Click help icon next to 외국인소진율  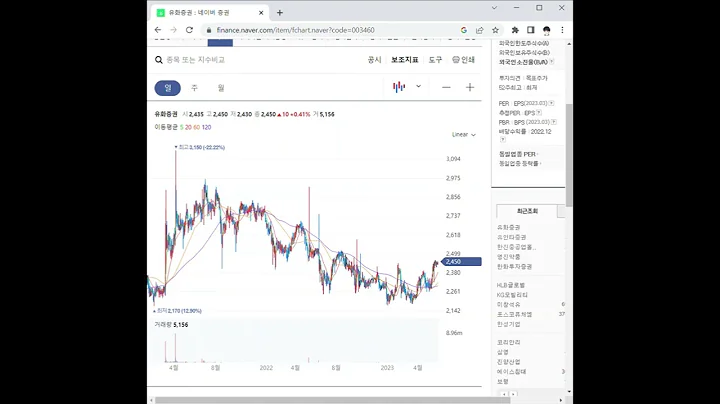[551, 62]
